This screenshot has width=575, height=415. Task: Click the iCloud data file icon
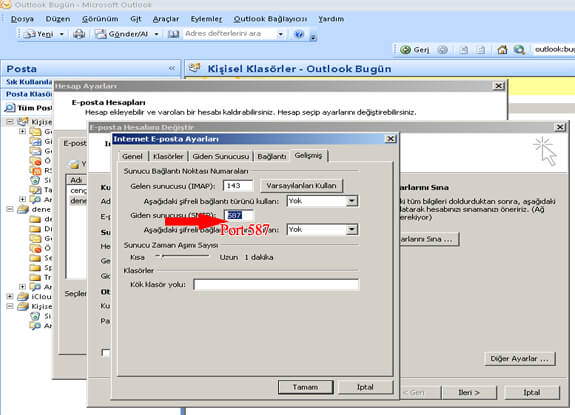point(23,297)
